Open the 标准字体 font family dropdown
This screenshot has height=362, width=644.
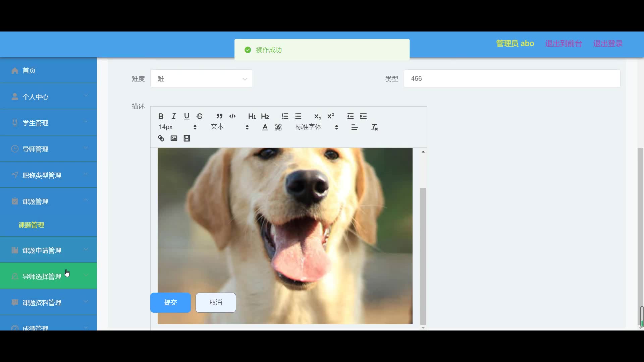[316, 127]
